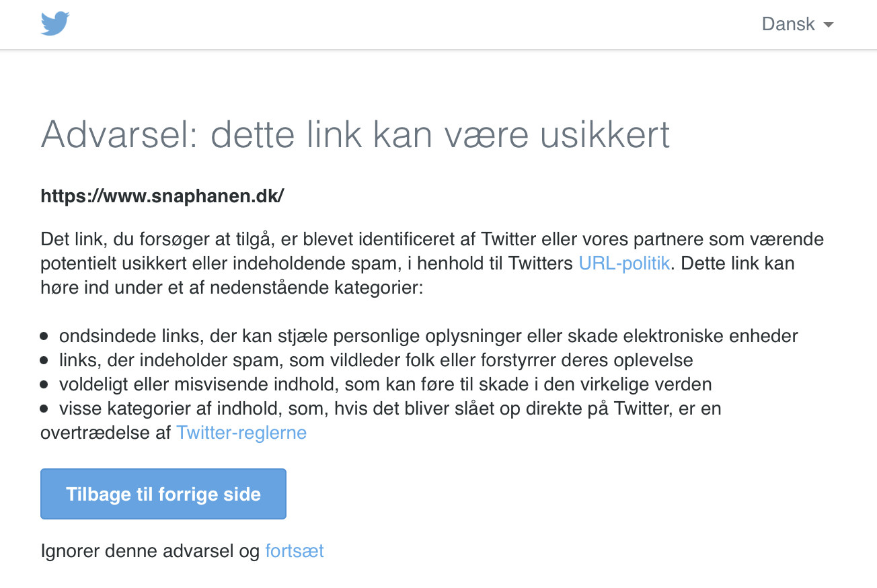877x588 pixels.
Task: Click the words overtrædelse af before Twitter-reglerne
Action: coord(106,432)
